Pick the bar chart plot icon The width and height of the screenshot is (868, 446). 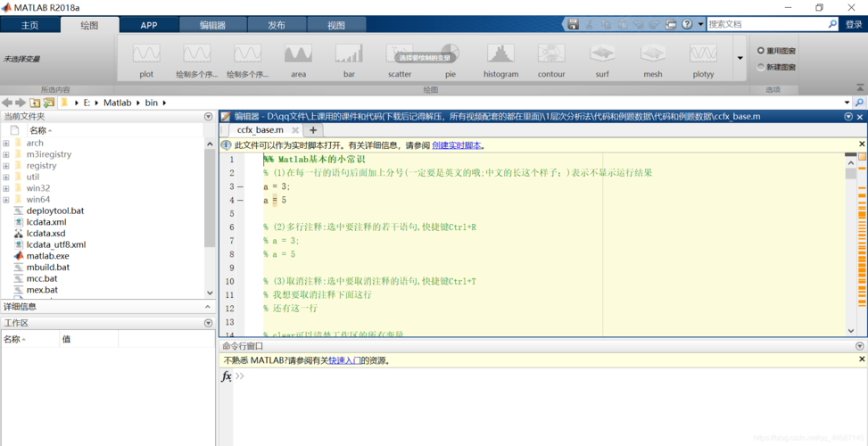(349, 54)
